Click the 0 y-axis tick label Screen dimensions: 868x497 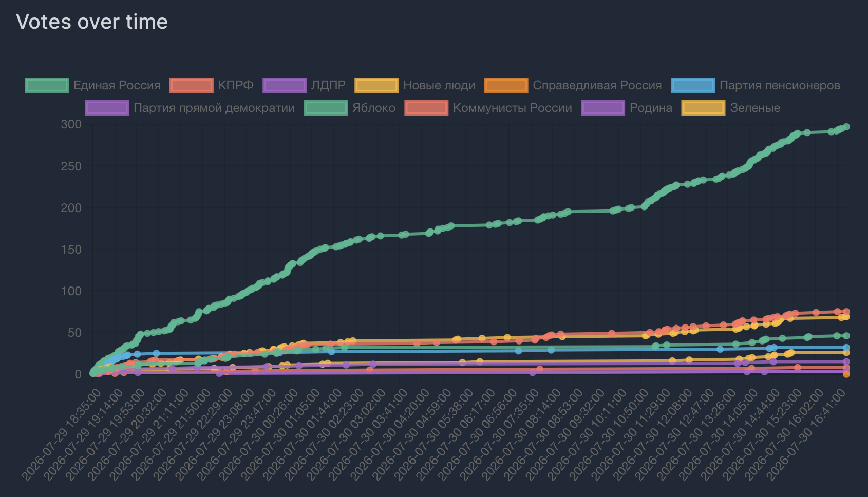(x=78, y=374)
